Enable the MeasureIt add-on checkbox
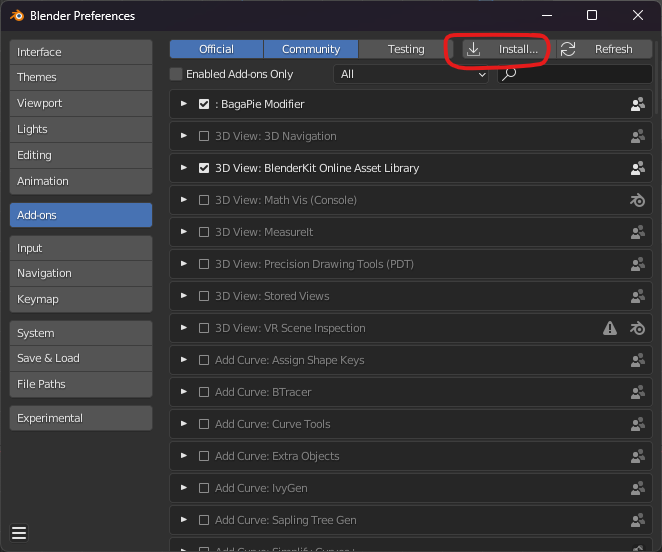Screen dimensions: 662x552 coord(204,232)
